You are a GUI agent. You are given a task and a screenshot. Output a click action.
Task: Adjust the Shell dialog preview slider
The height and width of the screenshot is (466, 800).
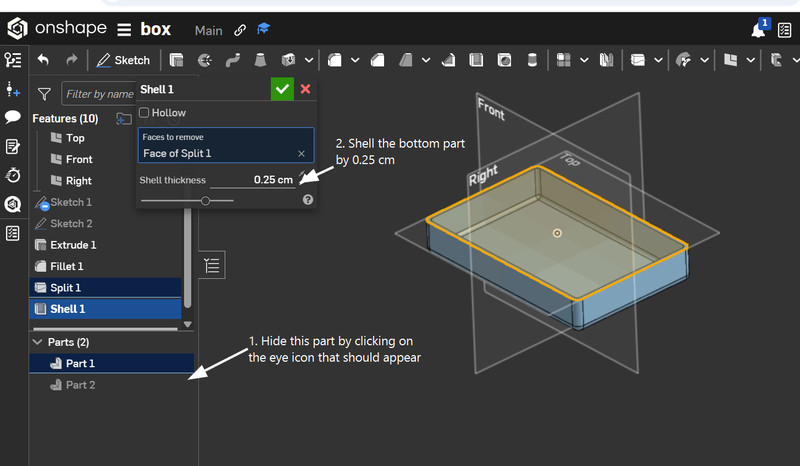(205, 201)
